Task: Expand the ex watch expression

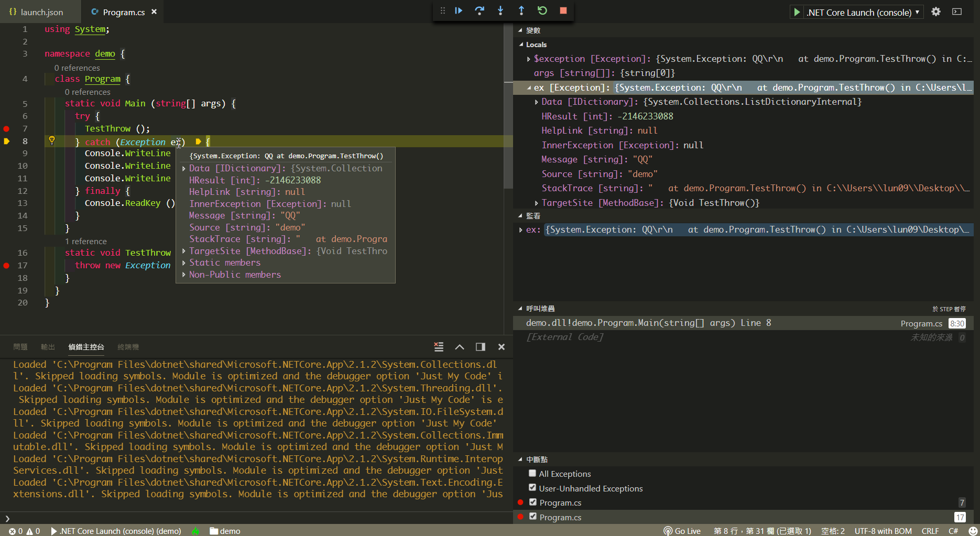Action: pyautogui.click(x=520, y=229)
